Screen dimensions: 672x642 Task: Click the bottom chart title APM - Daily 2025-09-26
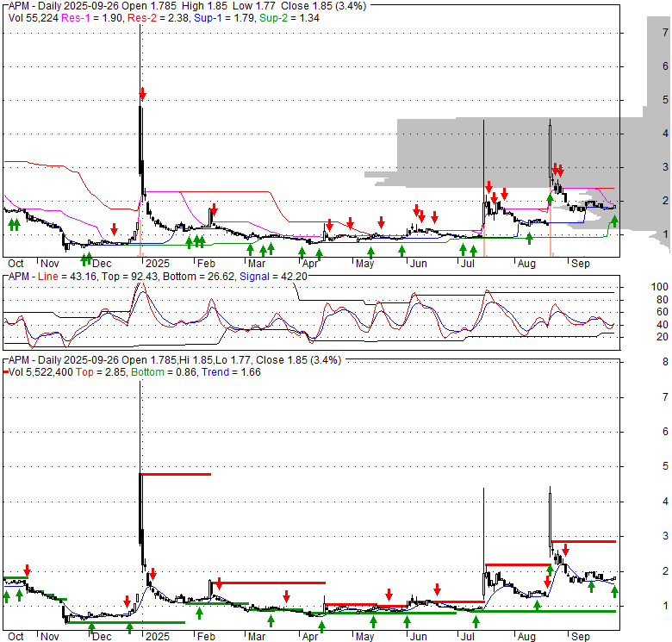pos(64,360)
